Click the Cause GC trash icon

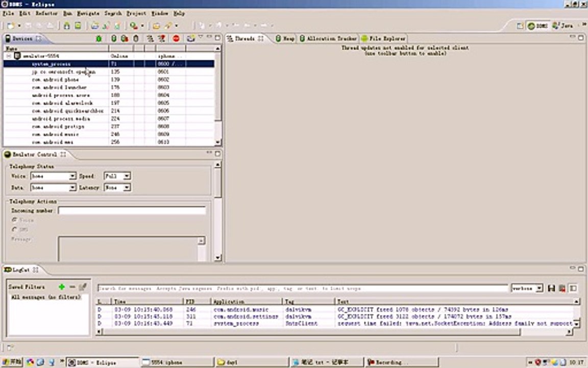(x=136, y=38)
